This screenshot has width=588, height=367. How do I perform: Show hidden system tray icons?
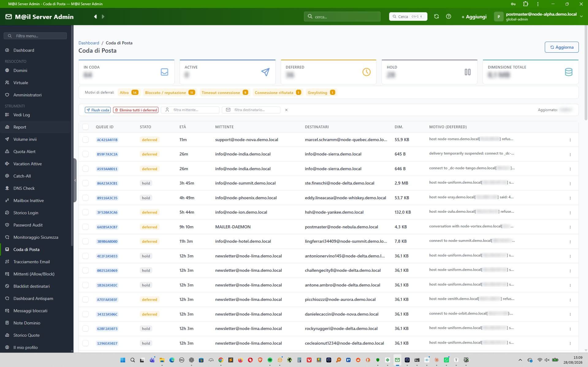click(x=520, y=360)
